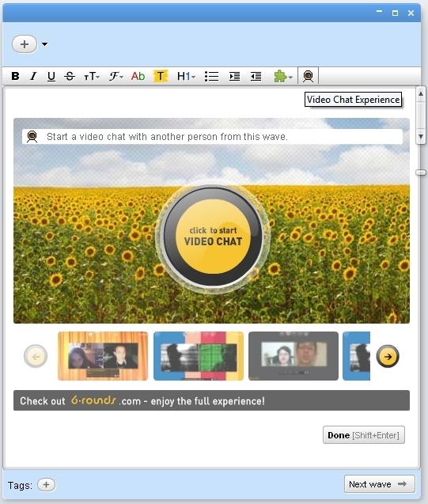Start video chat with round yellow button
Viewport: 428px width, 504px height.
click(x=213, y=237)
